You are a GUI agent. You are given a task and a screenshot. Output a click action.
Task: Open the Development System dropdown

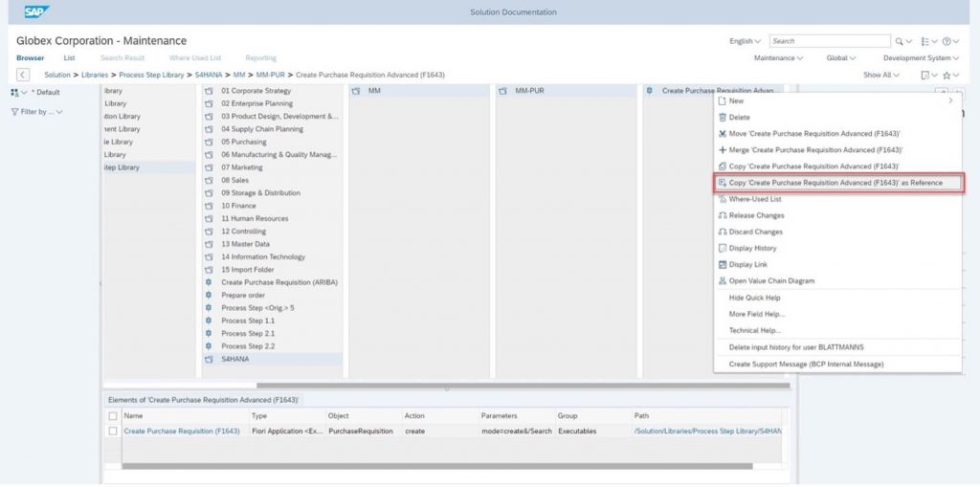pyautogui.click(x=921, y=58)
